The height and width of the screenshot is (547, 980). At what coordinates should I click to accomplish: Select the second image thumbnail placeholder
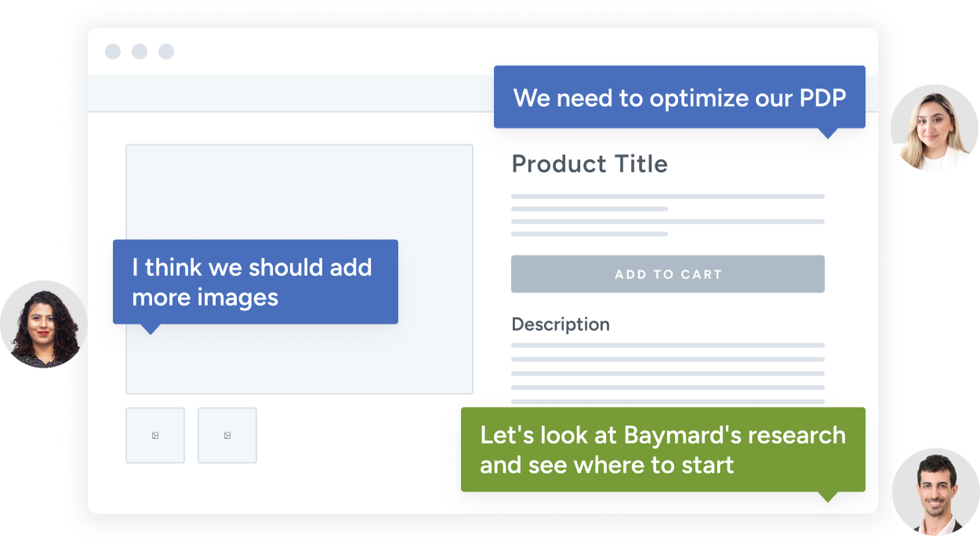pyautogui.click(x=227, y=435)
